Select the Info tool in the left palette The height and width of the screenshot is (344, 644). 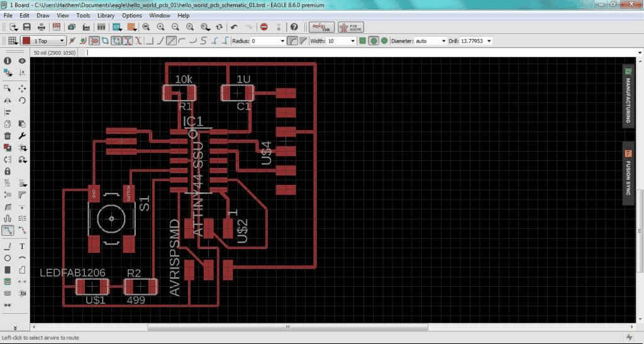[x=8, y=61]
